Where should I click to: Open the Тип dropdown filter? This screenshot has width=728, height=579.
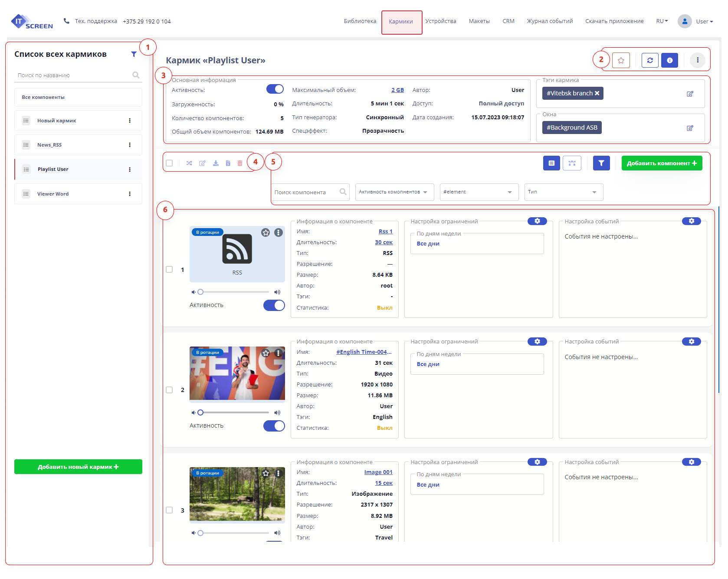coord(563,192)
